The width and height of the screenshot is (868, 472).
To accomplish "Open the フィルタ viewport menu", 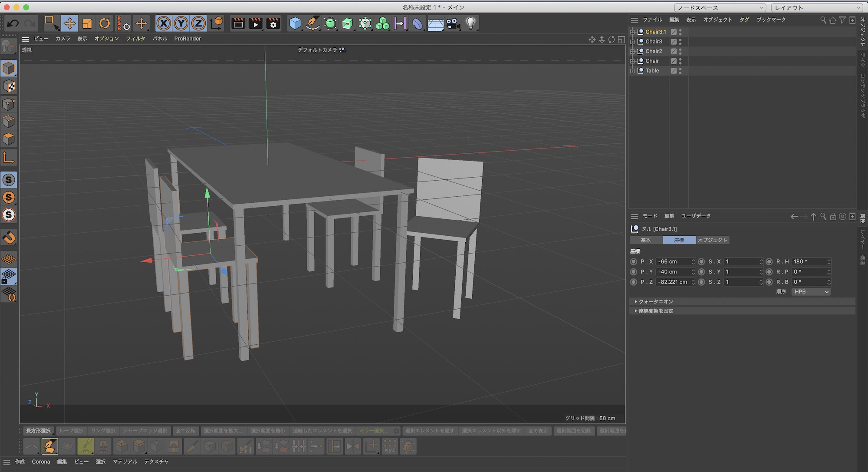I will (135, 39).
